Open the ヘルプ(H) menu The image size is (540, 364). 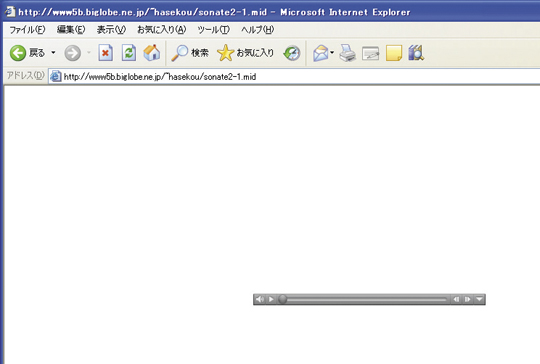[x=258, y=30]
